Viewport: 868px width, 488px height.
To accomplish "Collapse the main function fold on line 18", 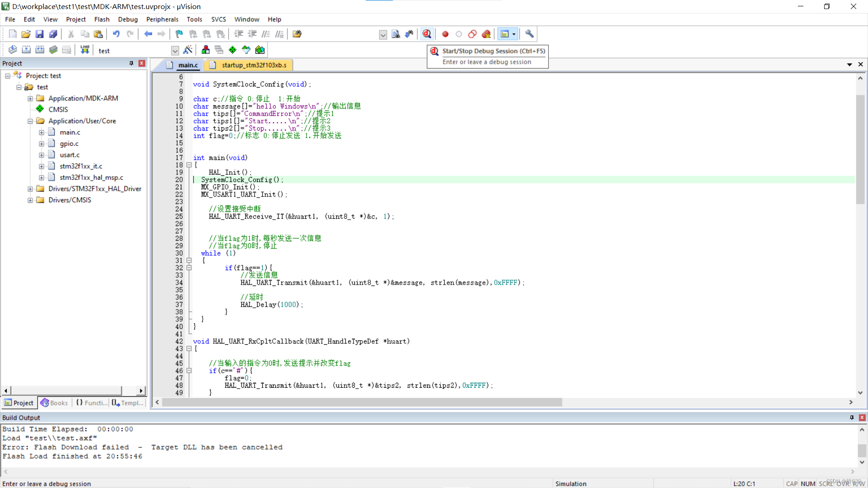I will [x=189, y=165].
